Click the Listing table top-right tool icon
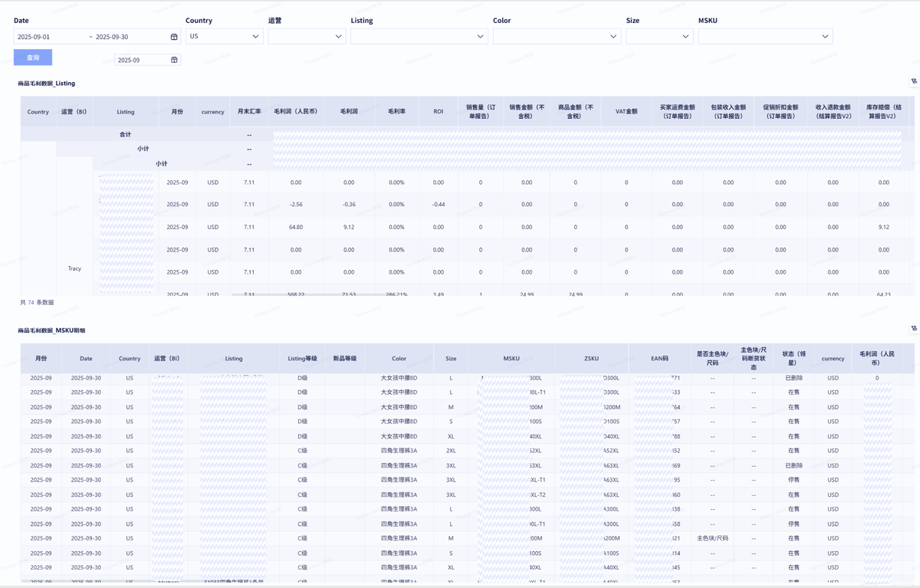This screenshot has height=588, width=920. [x=914, y=81]
